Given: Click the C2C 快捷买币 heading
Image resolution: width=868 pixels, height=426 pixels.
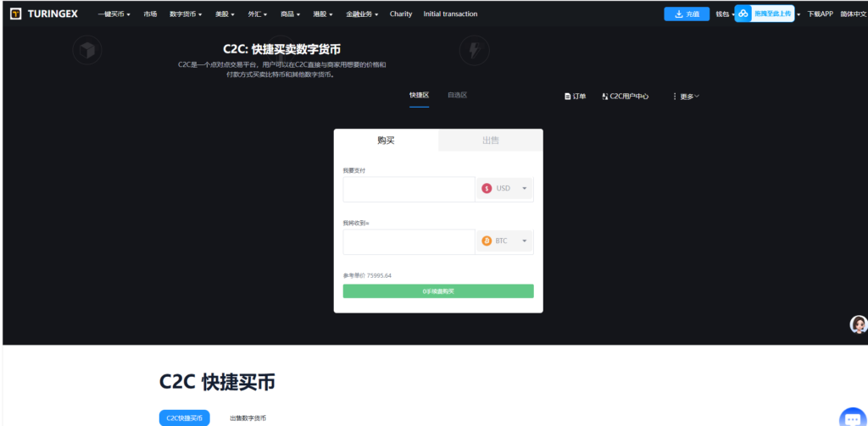Looking at the screenshot, I should 217,382.
